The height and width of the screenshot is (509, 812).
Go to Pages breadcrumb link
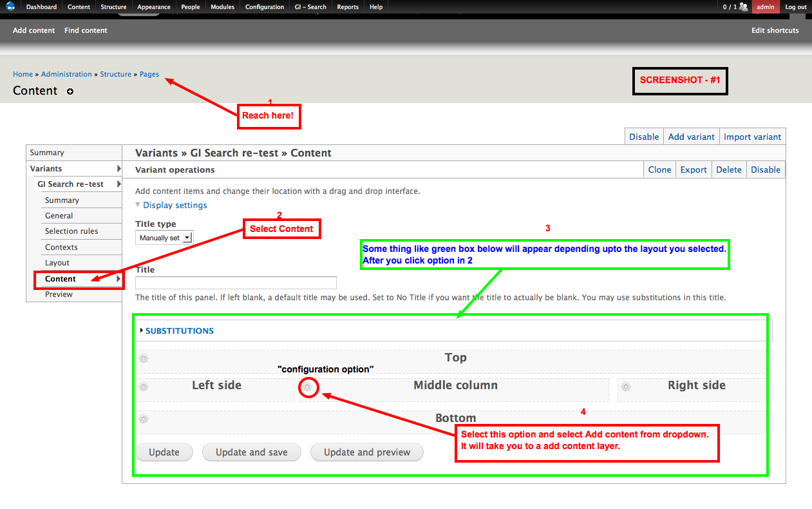point(149,74)
